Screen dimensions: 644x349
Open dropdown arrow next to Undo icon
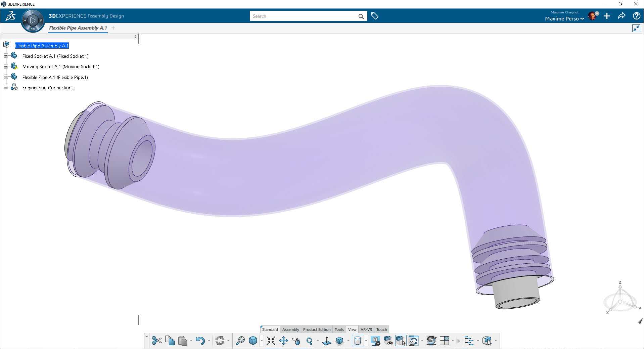point(209,341)
